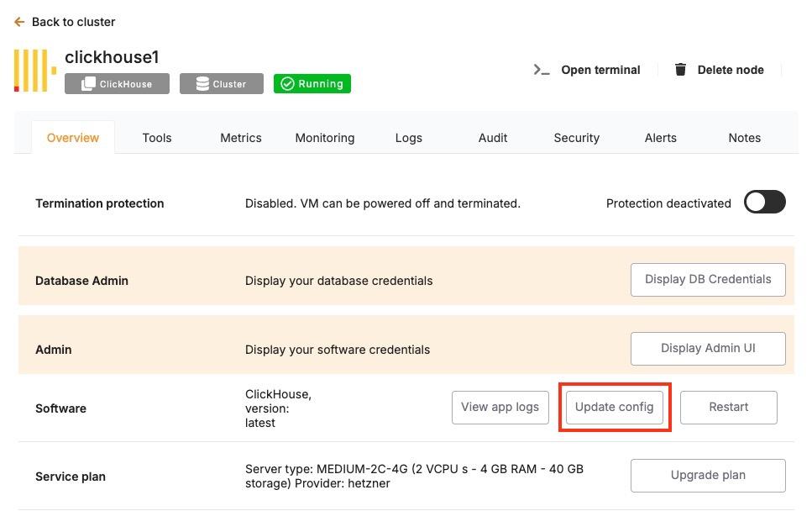812x511 pixels.
Task: Click the View app logs button
Action: 500,408
